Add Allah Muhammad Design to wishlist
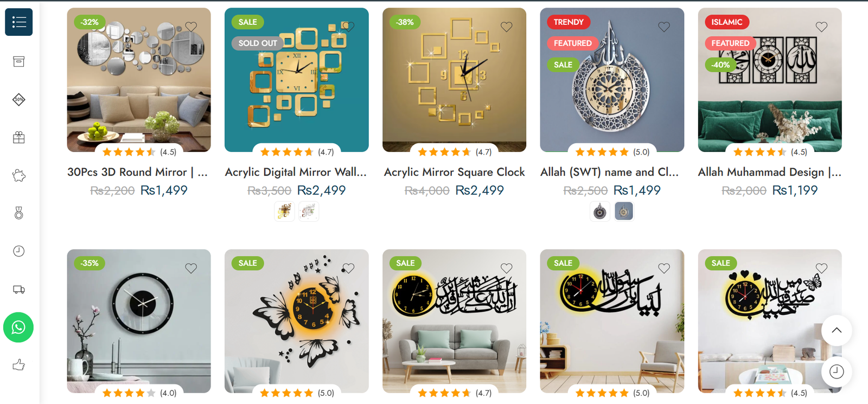This screenshot has height=404, width=868. click(x=822, y=27)
